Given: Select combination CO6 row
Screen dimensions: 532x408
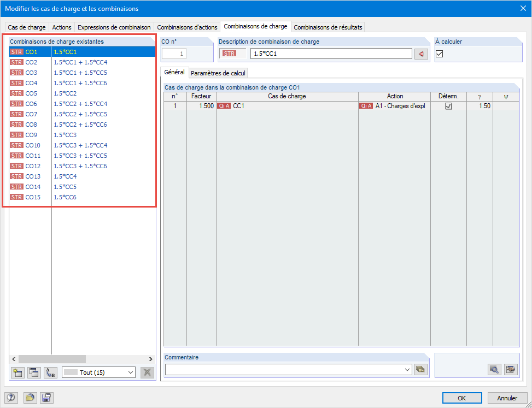Looking at the screenshot, I should pyautogui.click(x=83, y=104).
